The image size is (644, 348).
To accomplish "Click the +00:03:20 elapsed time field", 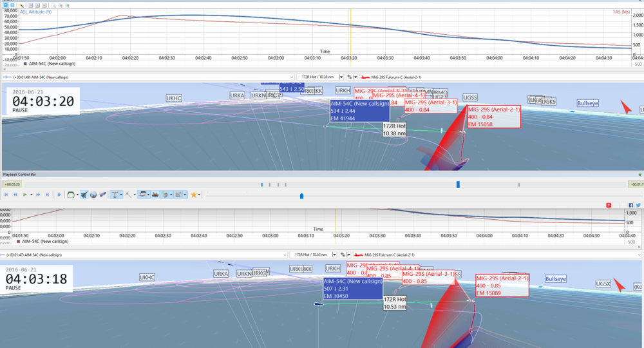I will click(x=12, y=184).
